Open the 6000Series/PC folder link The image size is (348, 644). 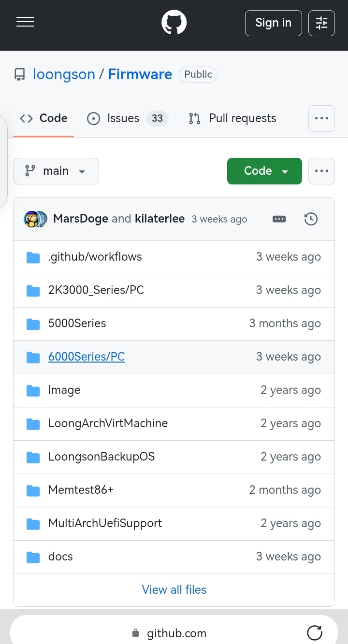[86, 356]
